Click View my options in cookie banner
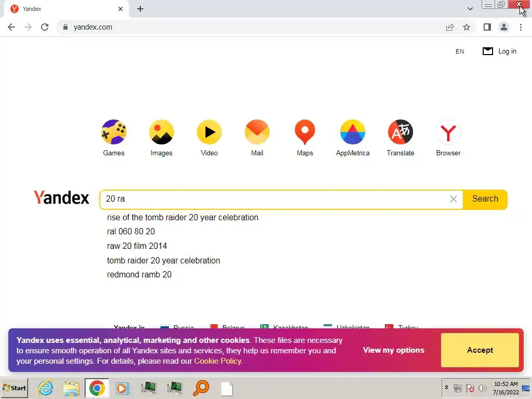 pos(394,350)
